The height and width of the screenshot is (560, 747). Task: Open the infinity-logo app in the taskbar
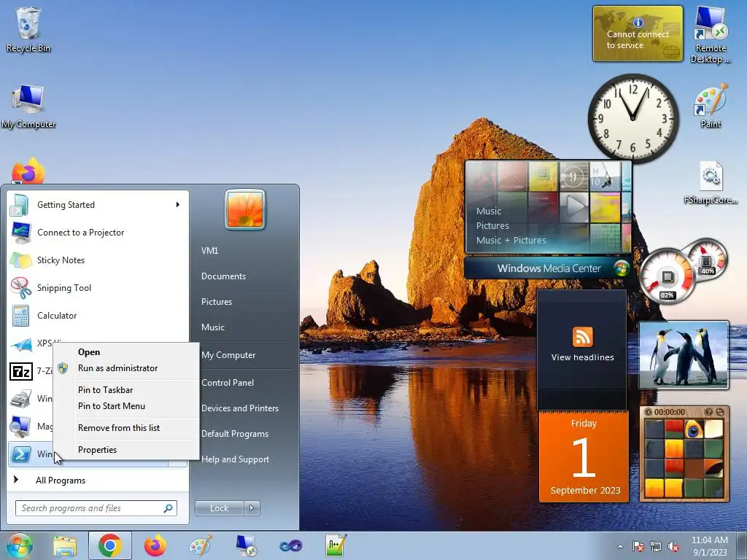[x=291, y=545]
